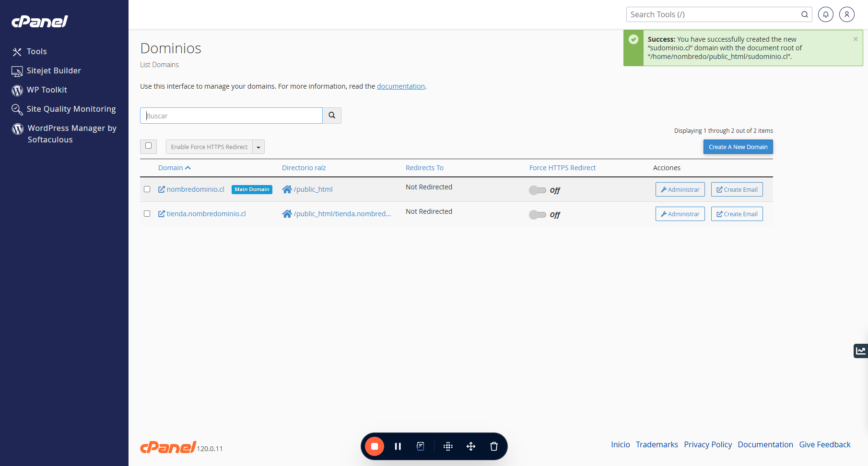The height and width of the screenshot is (466, 868).
Task: Dismiss the green success notification
Action: coord(855,39)
